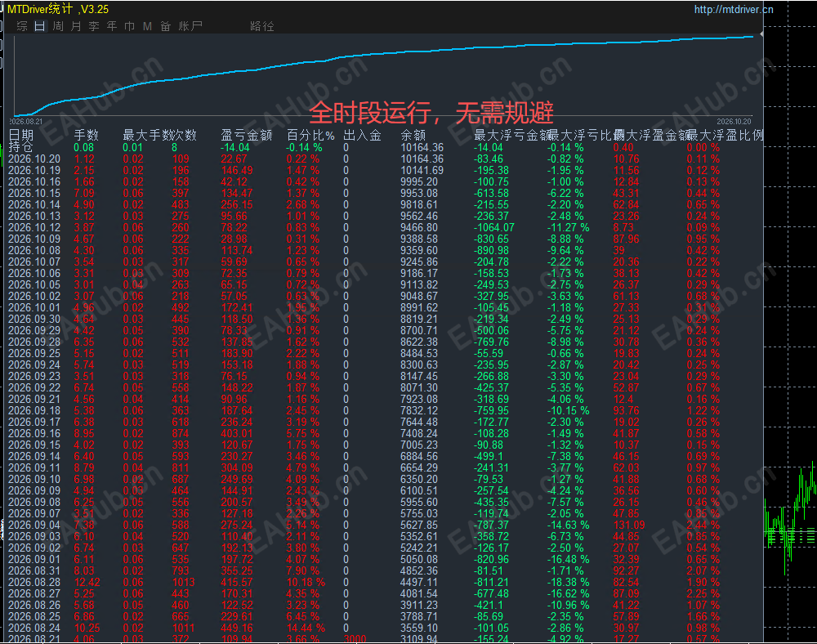Select the 年 yearly tab
This screenshot has width=817, height=644.
111,26
